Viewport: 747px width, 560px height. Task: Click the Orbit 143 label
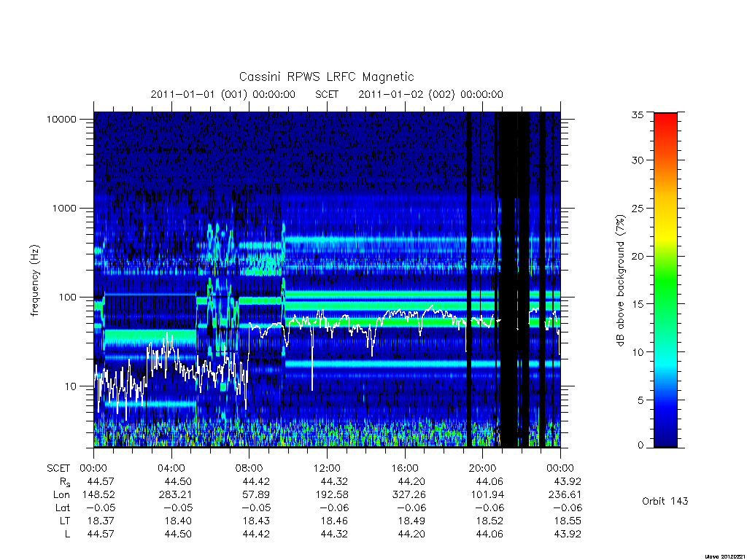pyautogui.click(x=665, y=501)
